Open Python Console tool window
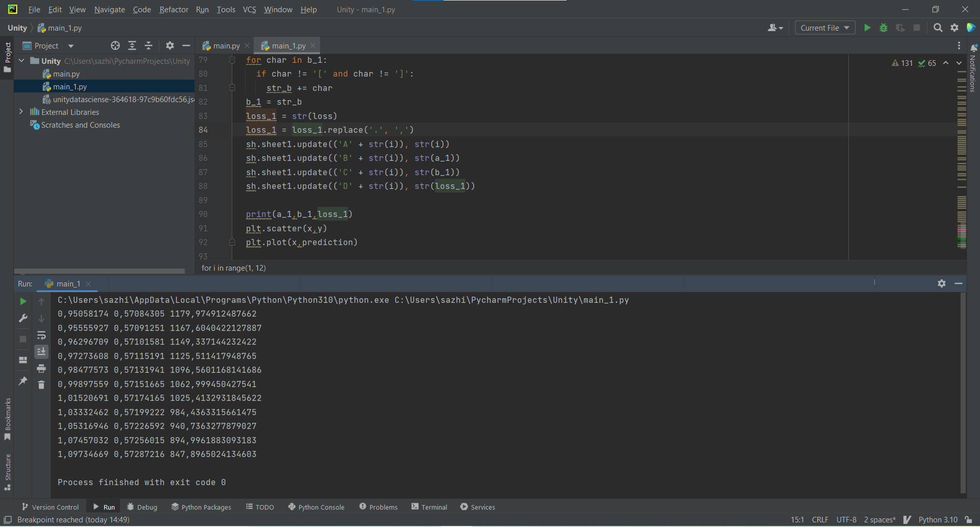 [316, 507]
